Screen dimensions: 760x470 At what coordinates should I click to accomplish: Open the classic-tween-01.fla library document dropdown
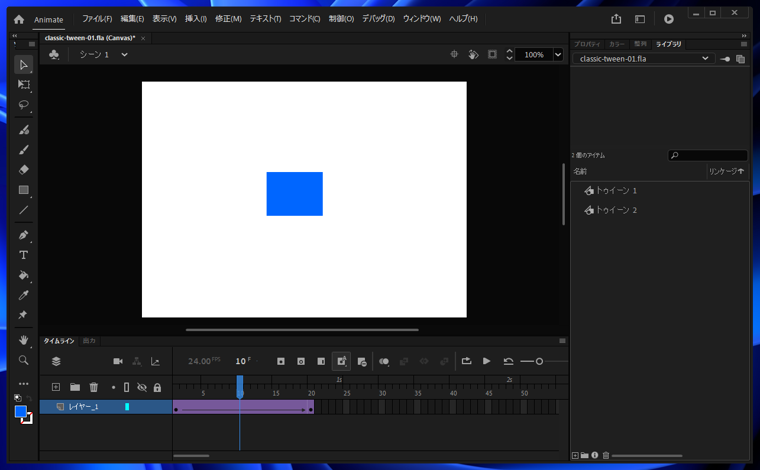pyautogui.click(x=705, y=59)
